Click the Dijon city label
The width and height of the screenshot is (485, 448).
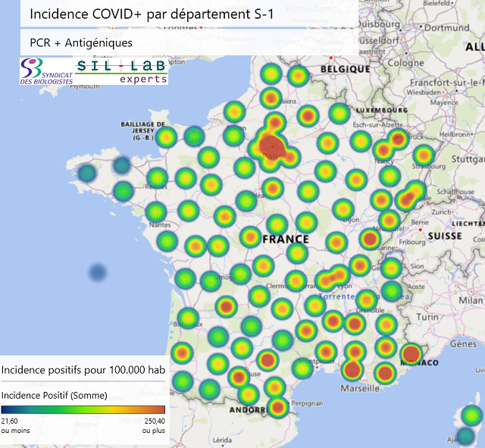(x=351, y=220)
